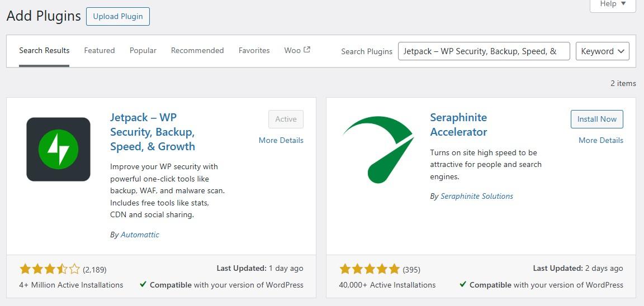Click '40,000+ Active Installations' text
Screen dimensions: 644x306
click(387, 285)
